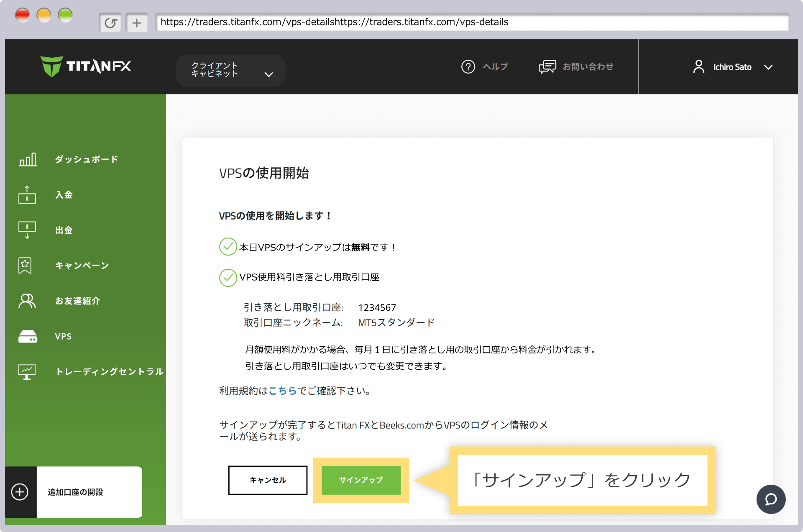803x532 pixels.
Task: Click the browser new tab plus icon
Action: pos(137,23)
